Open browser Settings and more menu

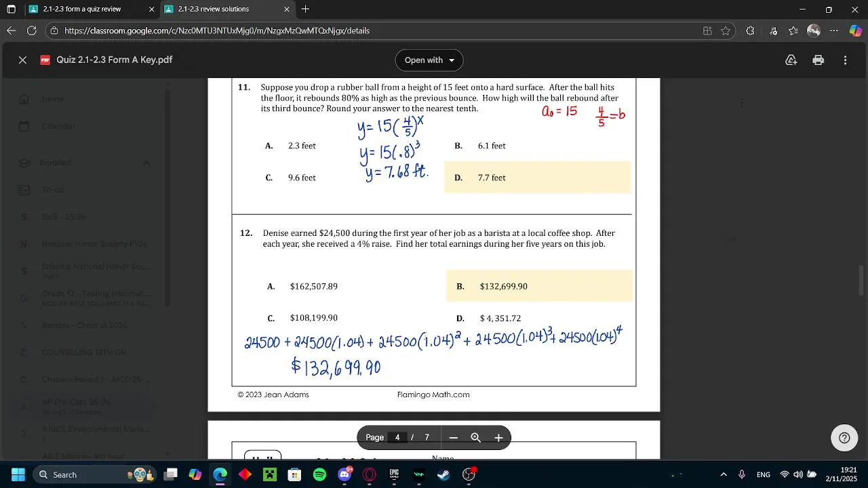pos(834,30)
